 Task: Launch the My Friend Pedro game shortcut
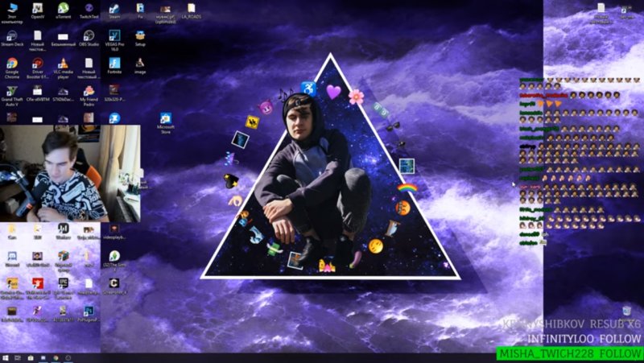pos(89,91)
